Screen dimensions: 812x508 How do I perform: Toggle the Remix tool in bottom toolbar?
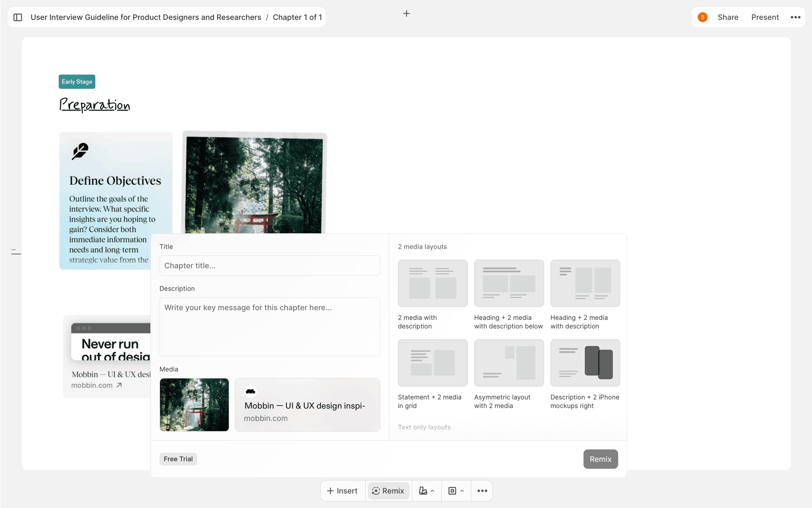[x=388, y=491]
